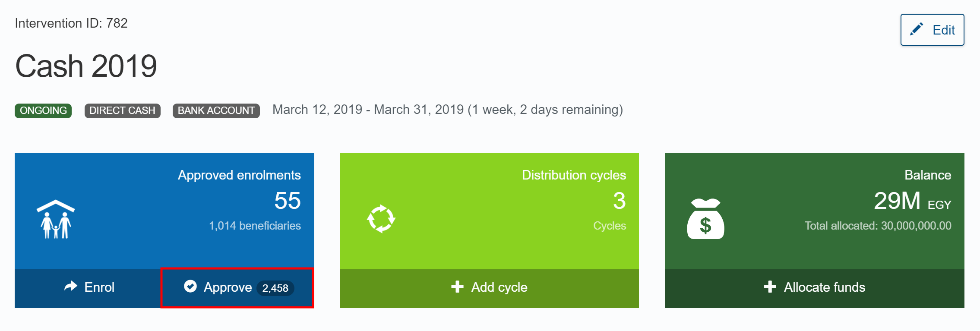Click the pencil icon in Edit button

(x=916, y=29)
